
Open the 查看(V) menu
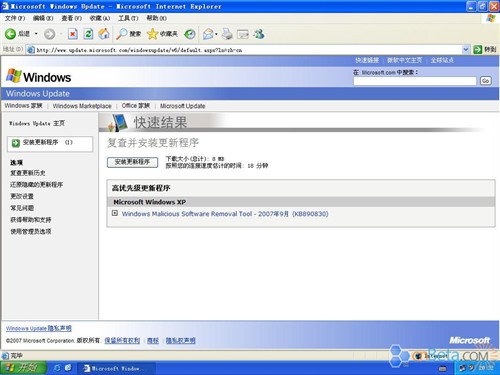click(x=71, y=18)
